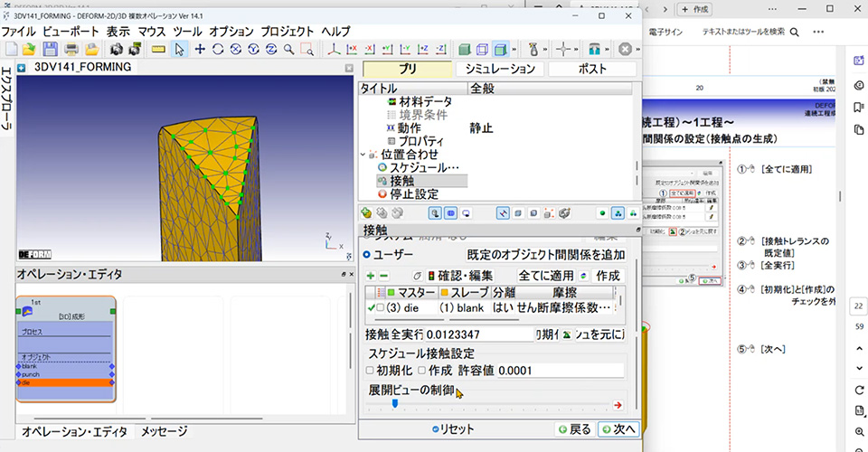Click 電子サイン in the PDF viewer
The width and height of the screenshot is (868, 452).
coord(666,32)
